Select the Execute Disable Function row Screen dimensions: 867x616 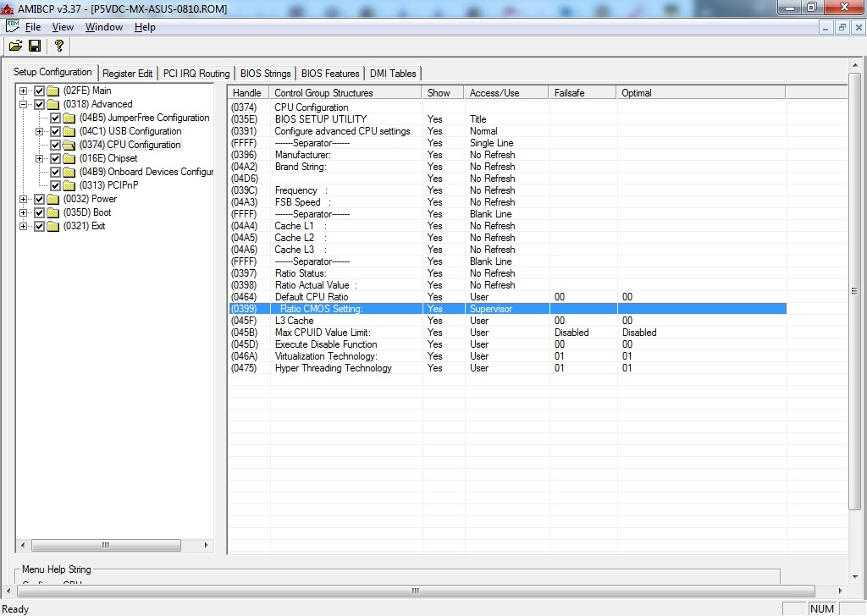point(508,344)
